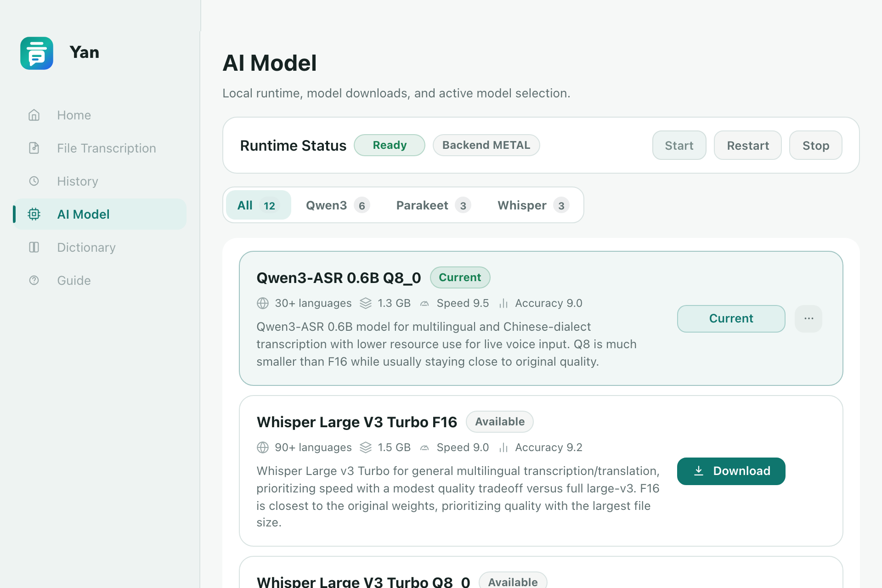
Task: Click the Guide question mark icon
Action: click(x=34, y=280)
